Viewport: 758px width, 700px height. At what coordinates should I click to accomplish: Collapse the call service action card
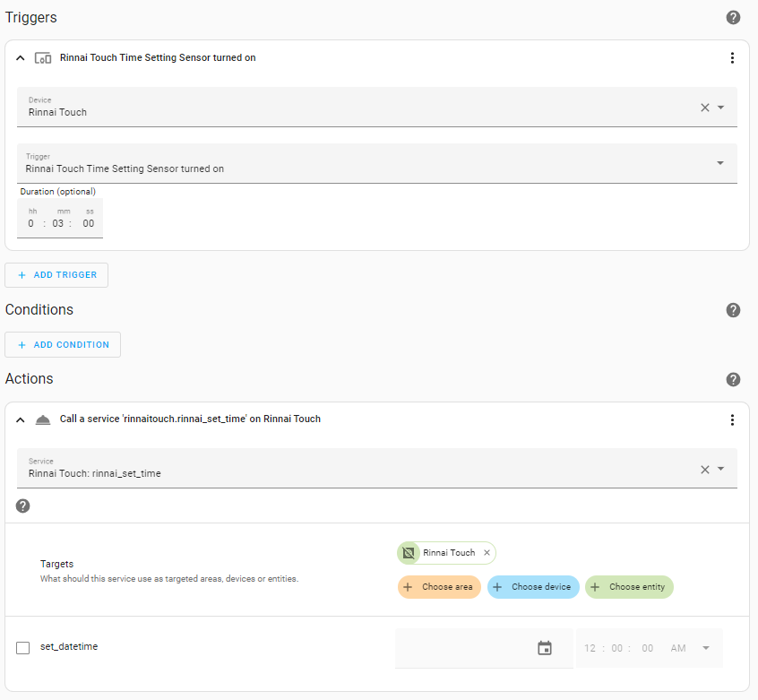pyautogui.click(x=21, y=419)
